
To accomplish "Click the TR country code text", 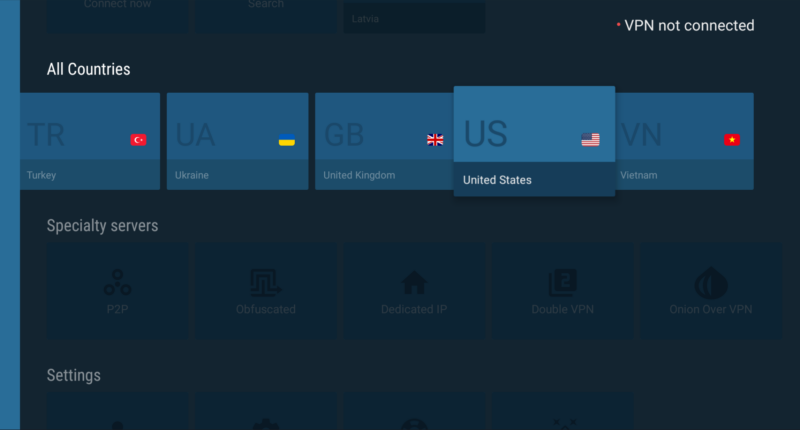I will pos(46,135).
